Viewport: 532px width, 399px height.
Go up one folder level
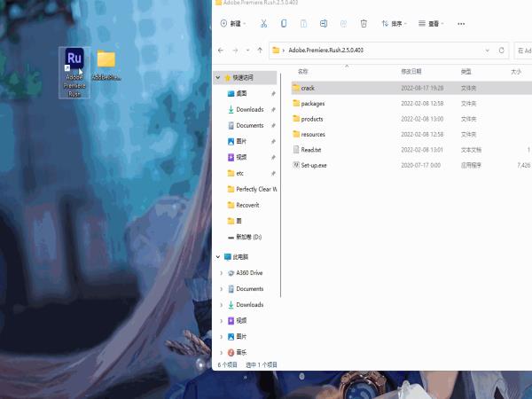260,51
